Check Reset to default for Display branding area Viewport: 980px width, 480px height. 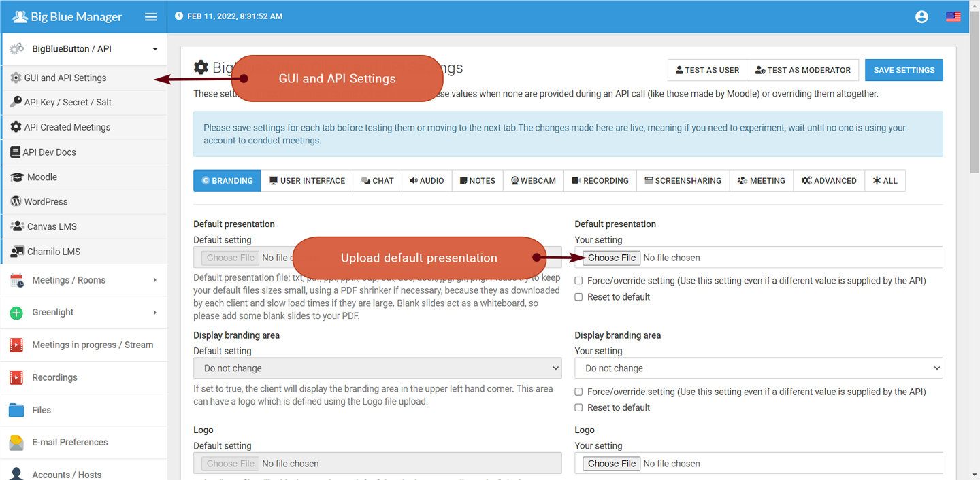[578, 408]
